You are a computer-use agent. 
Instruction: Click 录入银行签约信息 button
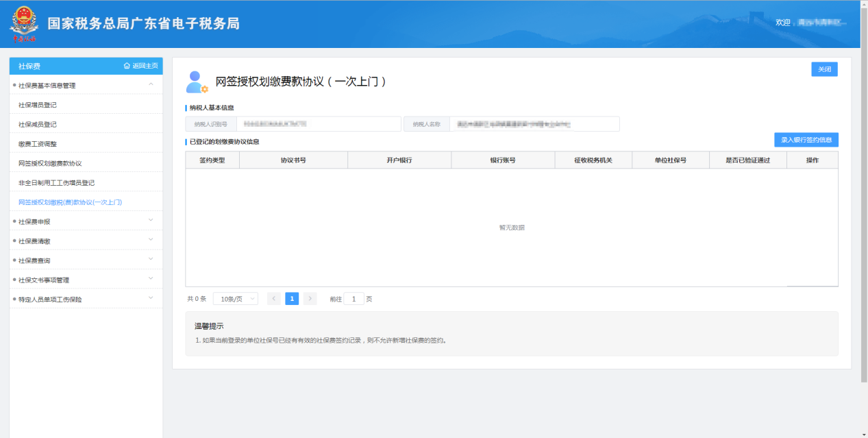(x=806, y=140)
